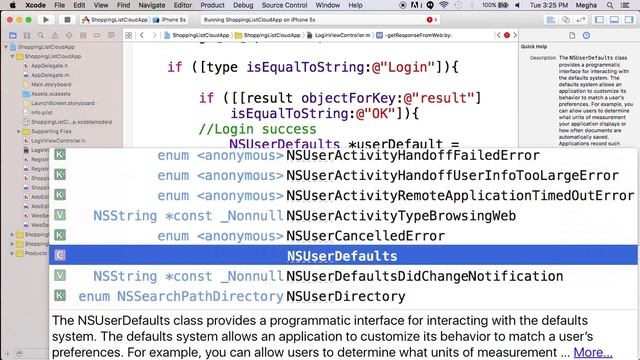Open the Source Control menu
640x360 pixels.
[x=284, y=5]
